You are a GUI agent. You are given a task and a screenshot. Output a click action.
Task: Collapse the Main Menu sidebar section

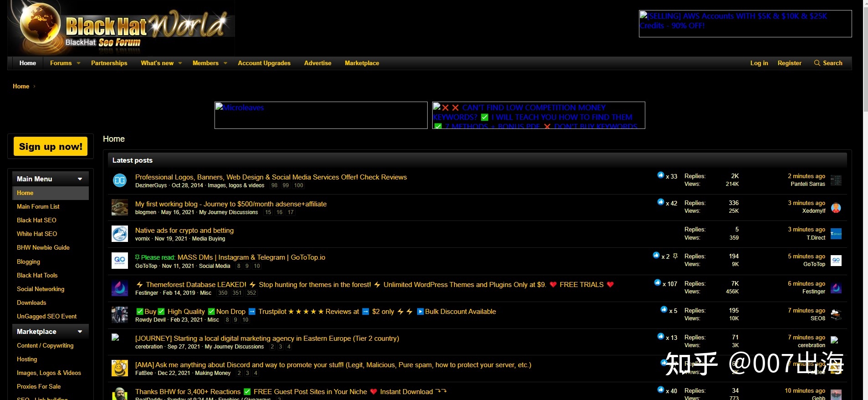click(x=80, y=179)
